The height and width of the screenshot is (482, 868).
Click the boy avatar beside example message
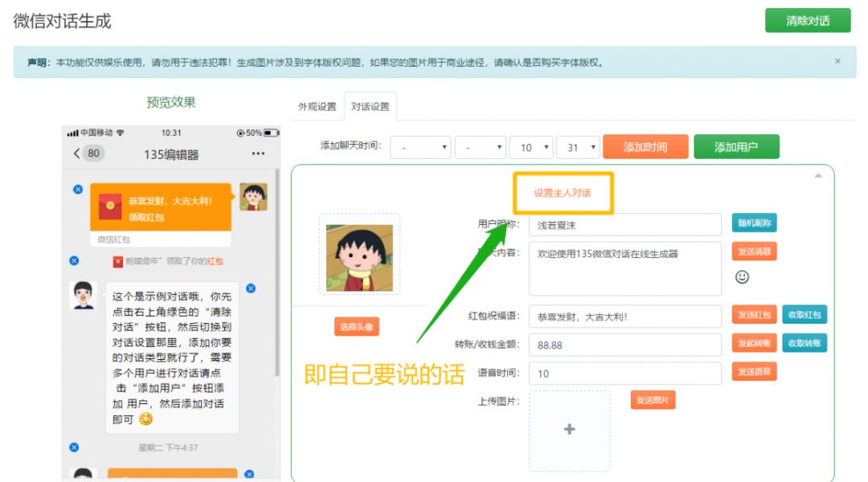click(x=84, y=295)
